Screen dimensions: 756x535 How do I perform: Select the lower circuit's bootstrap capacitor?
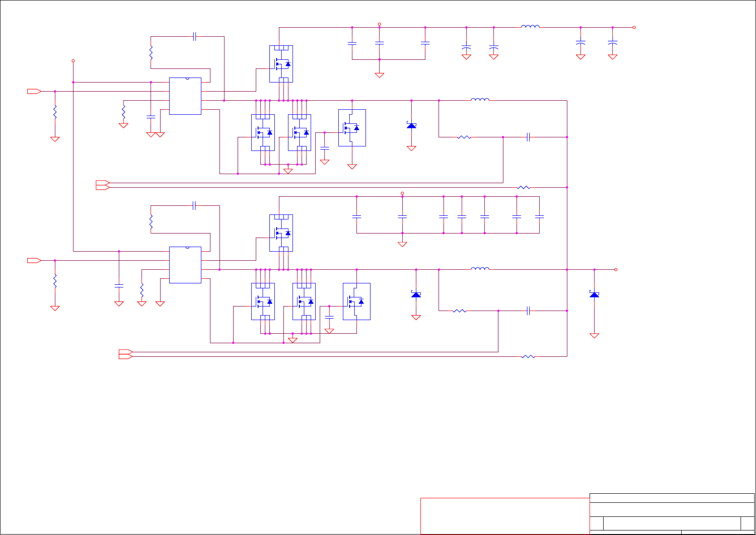click(194, 206)
